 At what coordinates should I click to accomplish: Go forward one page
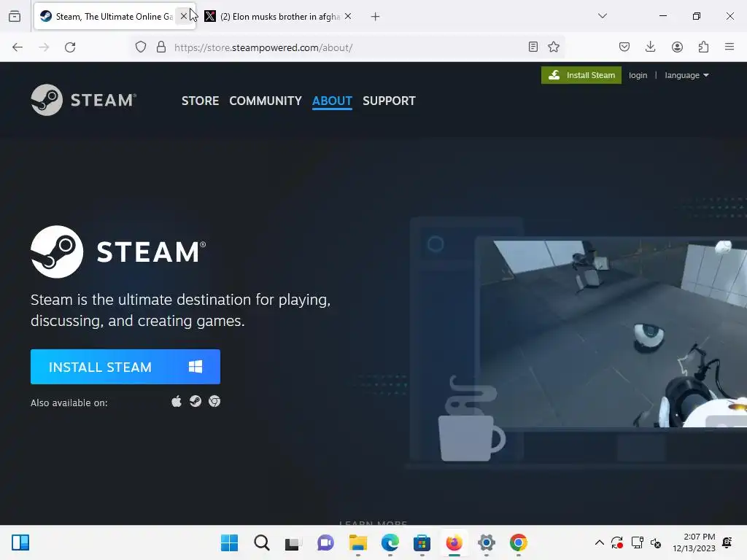click(44, 47)
